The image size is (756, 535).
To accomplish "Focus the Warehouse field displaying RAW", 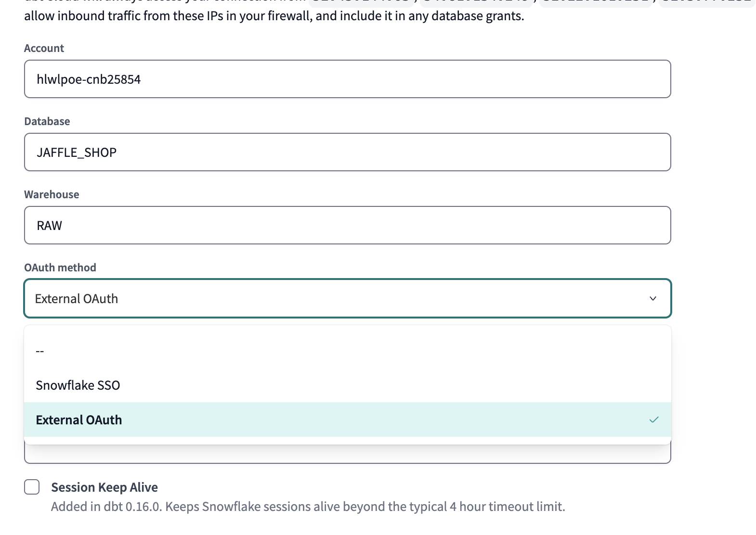I will click(x=347, y=225).
